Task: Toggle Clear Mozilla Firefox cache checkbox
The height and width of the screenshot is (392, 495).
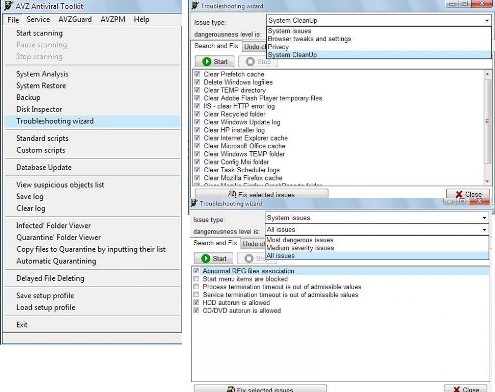Action: [197, 178]
